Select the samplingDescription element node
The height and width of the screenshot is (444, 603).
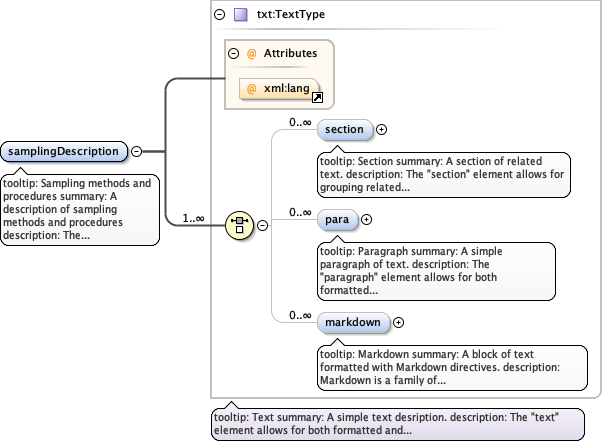point(64,152)
